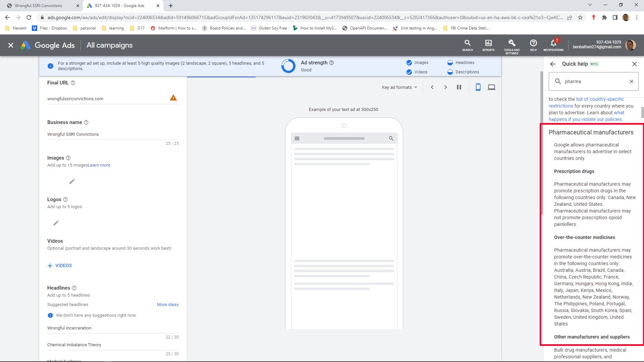Go back in Quick help panel arrow
644x362 pixels.
pyautogui.click(x=553, y=64)
